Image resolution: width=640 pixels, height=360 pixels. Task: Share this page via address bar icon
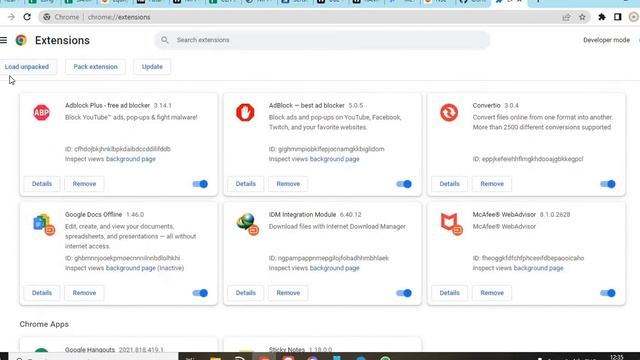[x=566, y=17]
